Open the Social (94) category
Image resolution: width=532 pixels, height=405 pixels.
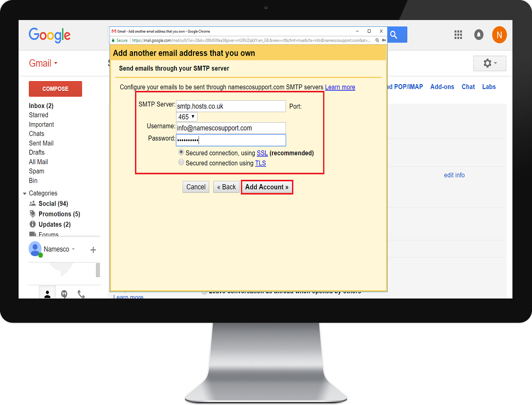click(53, 203)
